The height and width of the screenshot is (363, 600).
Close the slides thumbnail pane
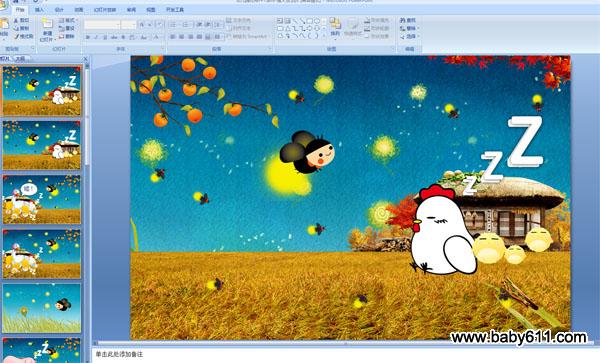pos(85,59)
